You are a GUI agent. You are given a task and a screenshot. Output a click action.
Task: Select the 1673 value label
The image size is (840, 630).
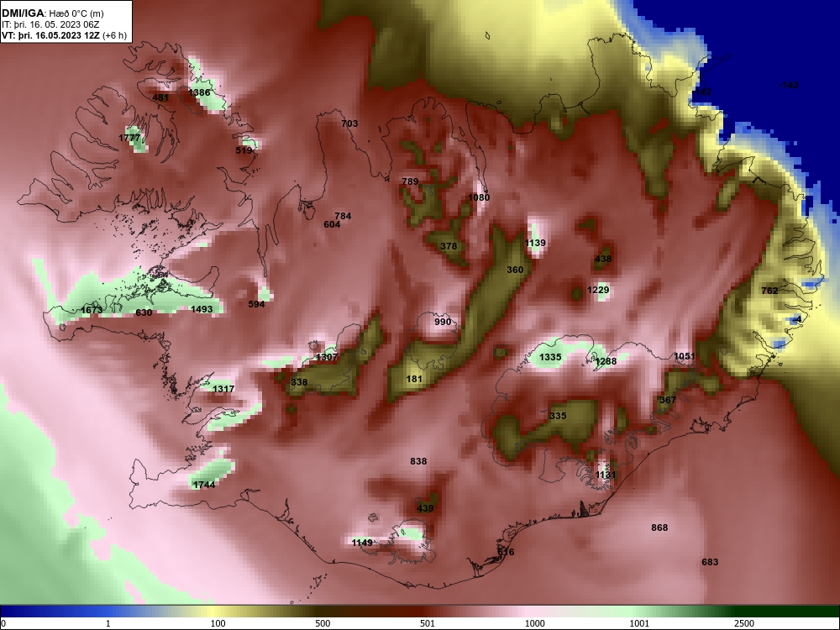tap(91, 310)
